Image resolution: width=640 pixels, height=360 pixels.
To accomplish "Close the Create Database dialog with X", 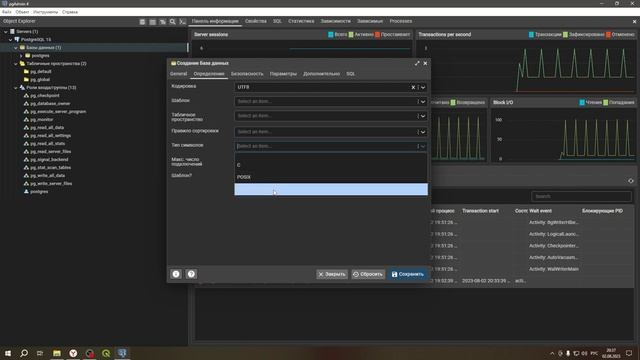I will pyautogui.click(x=425, y=63).
